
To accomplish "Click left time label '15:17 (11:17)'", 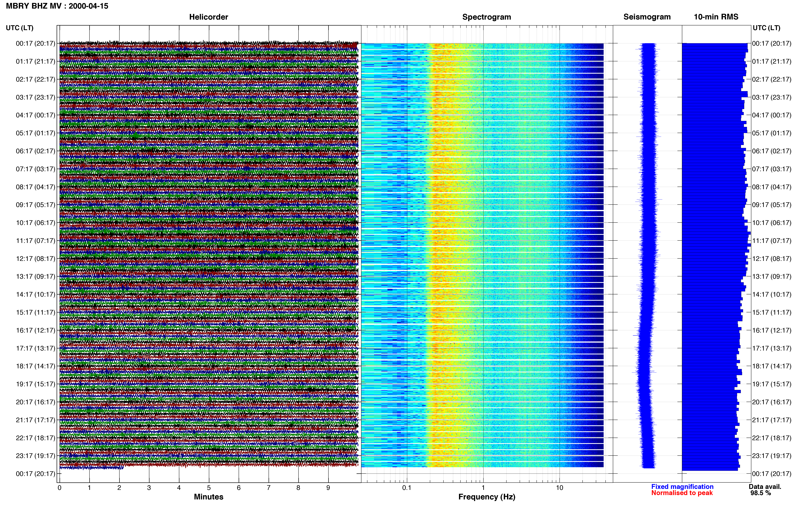I will [36, 313].
